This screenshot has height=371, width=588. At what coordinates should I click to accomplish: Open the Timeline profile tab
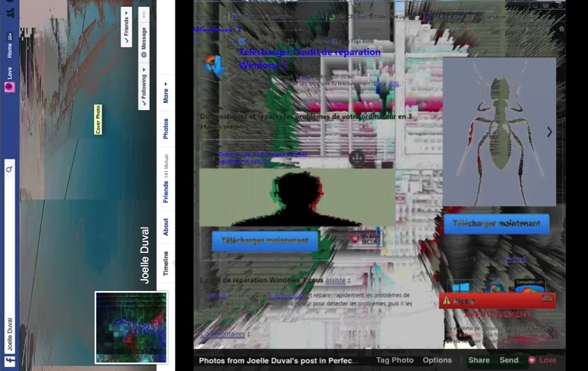click(x=165, y=263)
